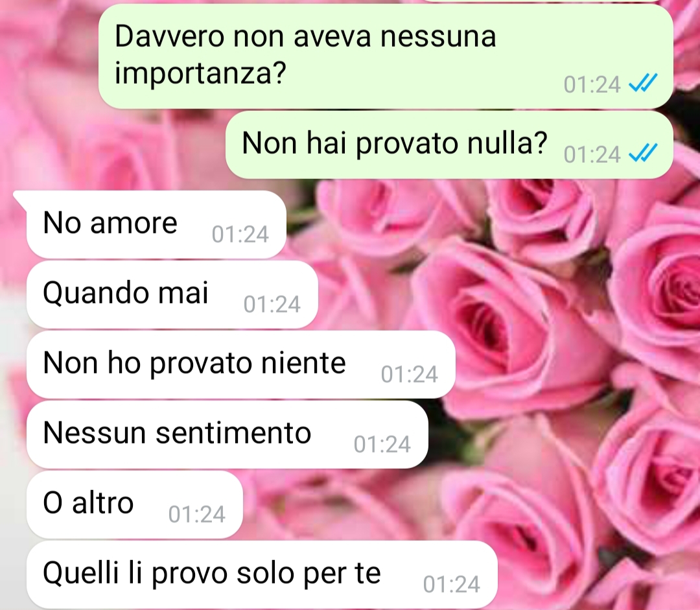Viewport: 700px width, 610px height.
Task: Tap the blue read-receipt ticks on 'importanza?' message
Action: point(643,83)
